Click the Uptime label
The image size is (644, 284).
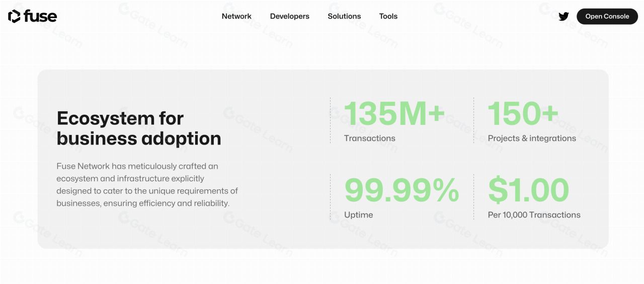coord(359,215)
